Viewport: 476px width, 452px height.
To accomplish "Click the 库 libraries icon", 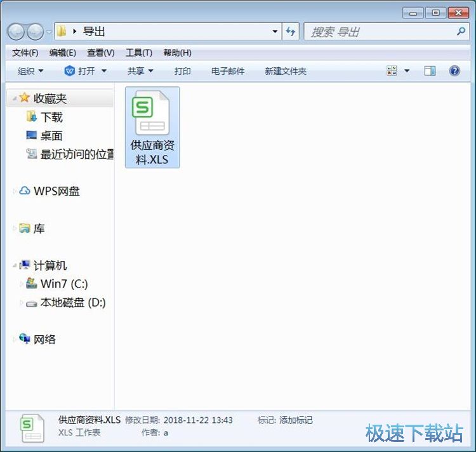I will pos(25,228).
